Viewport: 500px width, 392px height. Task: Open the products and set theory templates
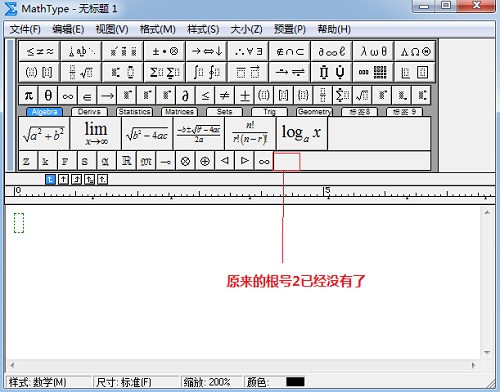331,72
